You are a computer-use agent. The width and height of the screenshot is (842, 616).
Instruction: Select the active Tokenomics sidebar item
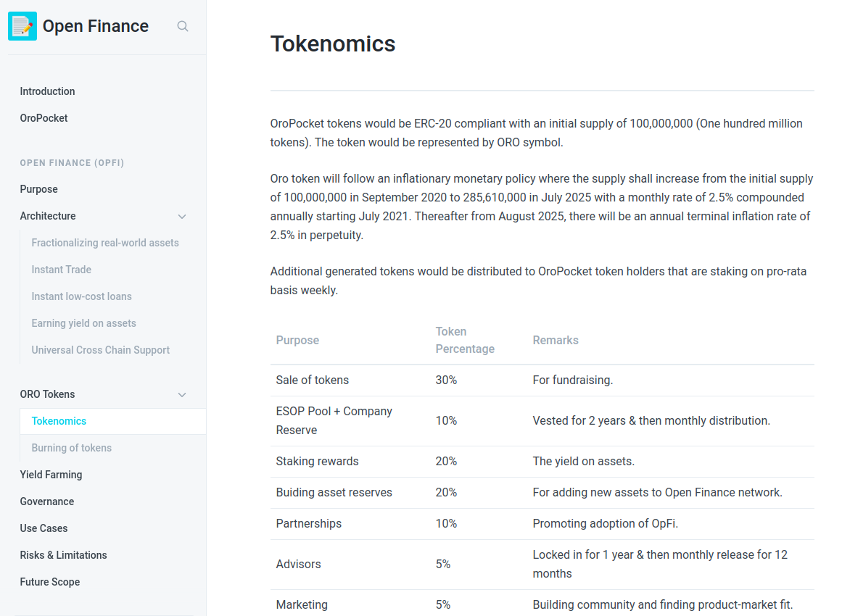click(112, 421)
